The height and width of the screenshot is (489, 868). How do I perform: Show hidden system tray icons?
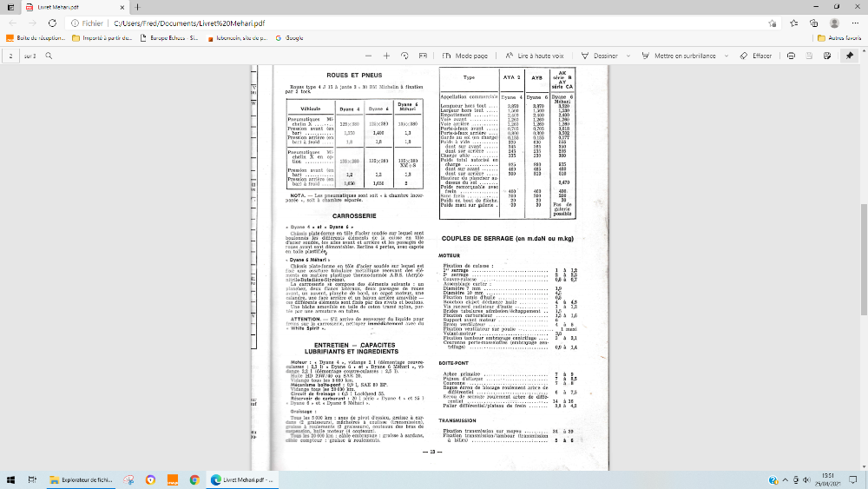point(785,480)
